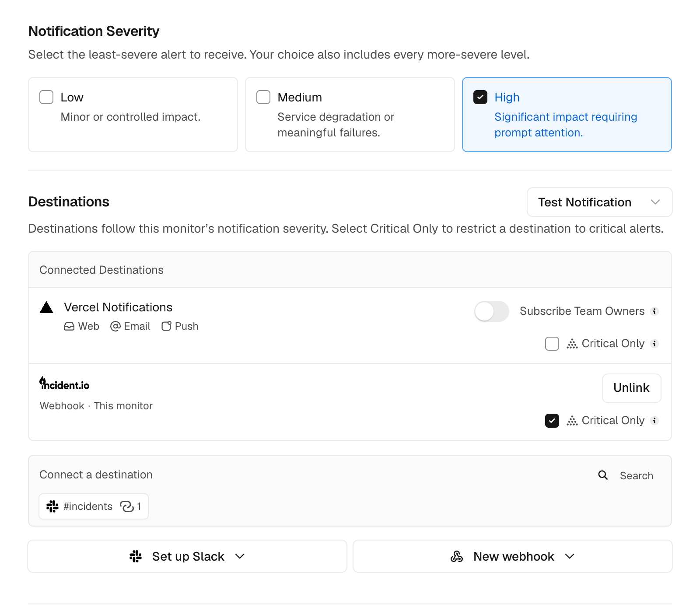
Task: Enable Critical Only for Vercel Notifications
Action: click(x=552, y=344)
